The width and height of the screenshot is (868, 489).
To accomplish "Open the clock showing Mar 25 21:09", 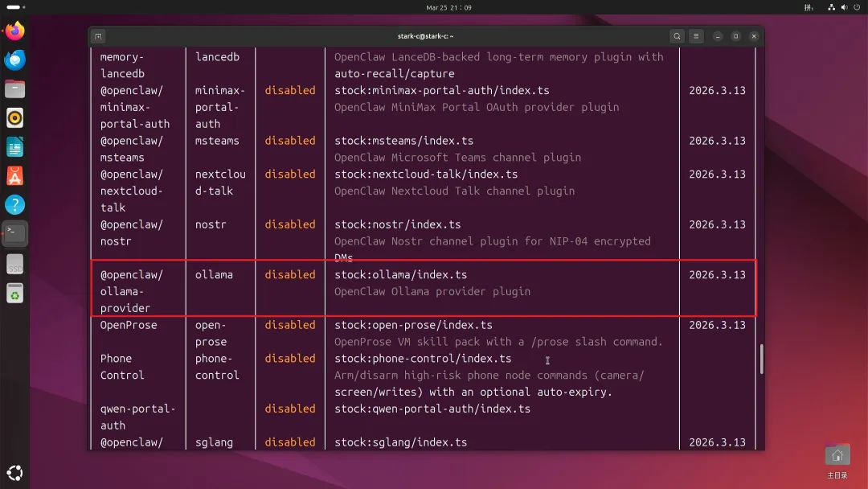I will click(x=449, y=8).
